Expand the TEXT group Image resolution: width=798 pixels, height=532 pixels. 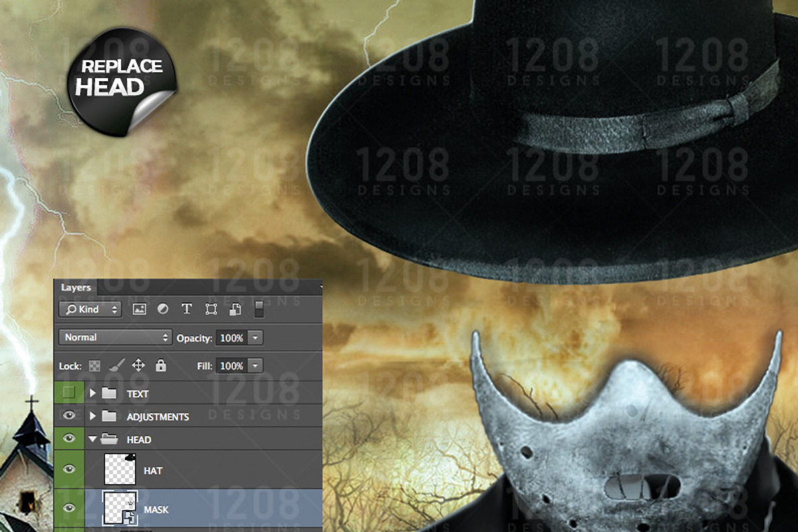click(x=93, y=394)
